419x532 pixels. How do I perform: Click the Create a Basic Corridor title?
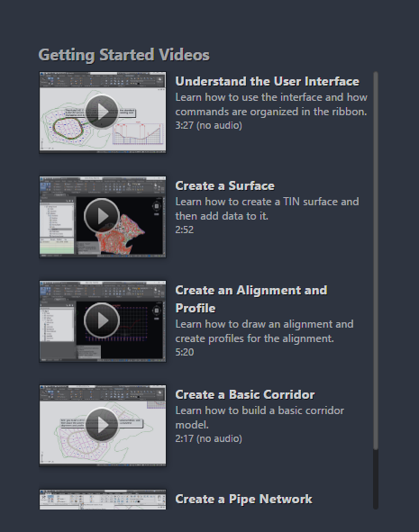245,394
